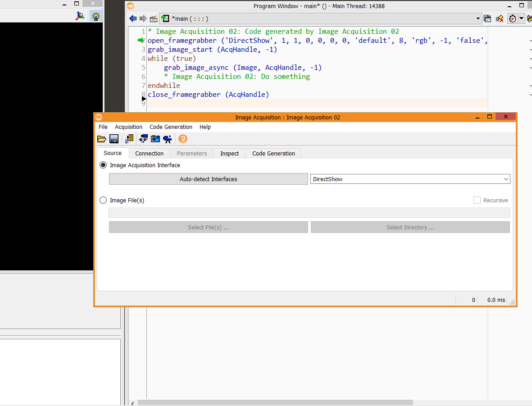Open the DirectShow interface dropdown
Viewport: 532px width, 406px height.
[x=410, y=179]
